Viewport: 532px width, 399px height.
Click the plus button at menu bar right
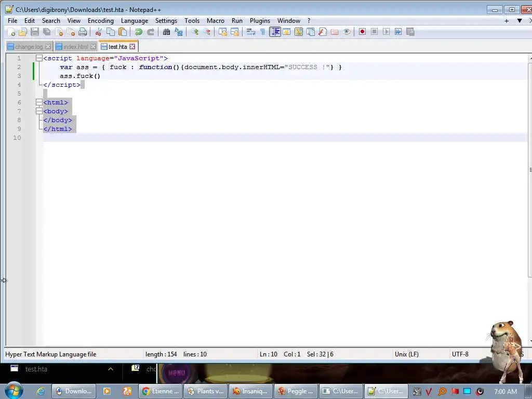[507, 21]
